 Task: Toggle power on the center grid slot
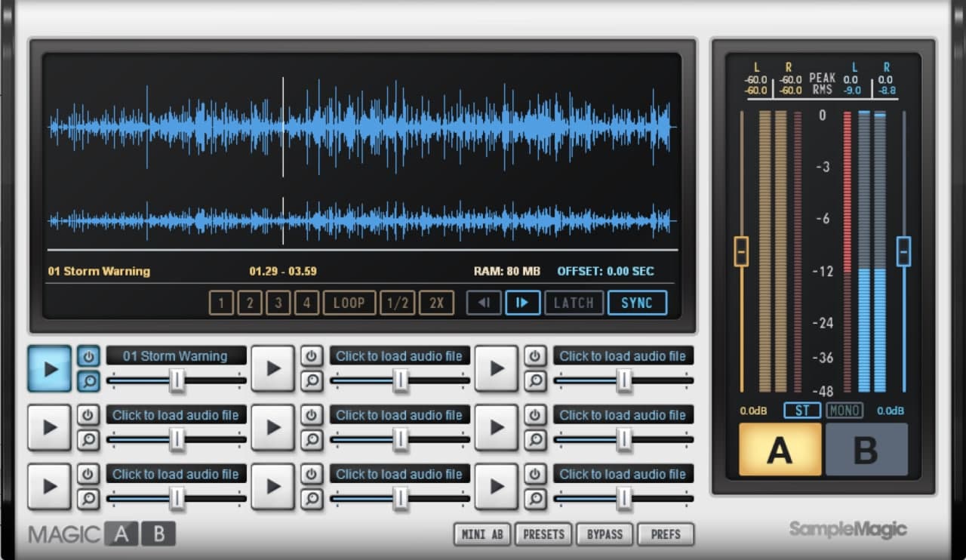pyautogui.click(x=312, y=415)
